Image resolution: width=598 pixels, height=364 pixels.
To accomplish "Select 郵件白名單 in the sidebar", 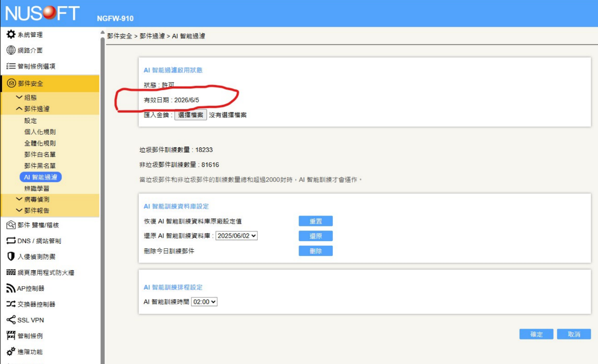I will [x=40, y=155].
